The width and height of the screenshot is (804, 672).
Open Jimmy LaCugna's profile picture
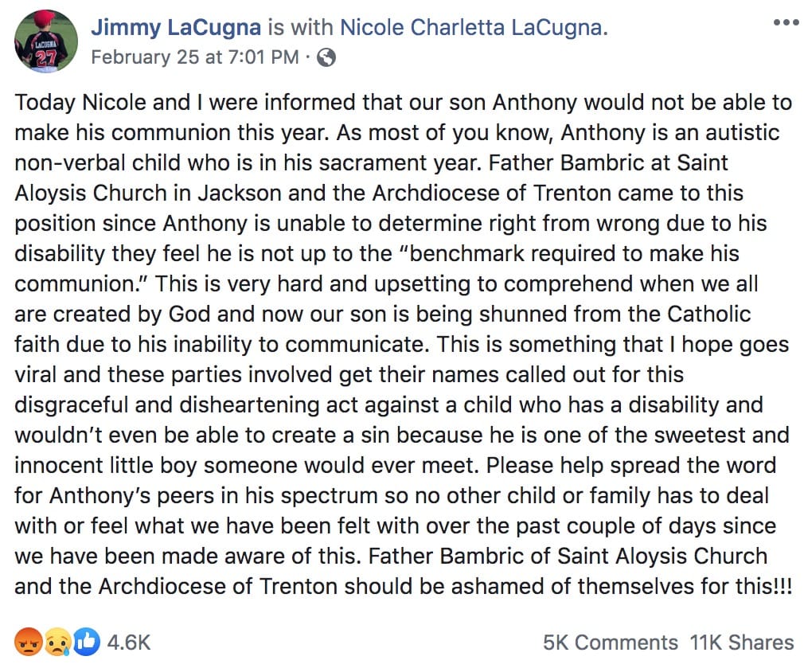(46, 41)
